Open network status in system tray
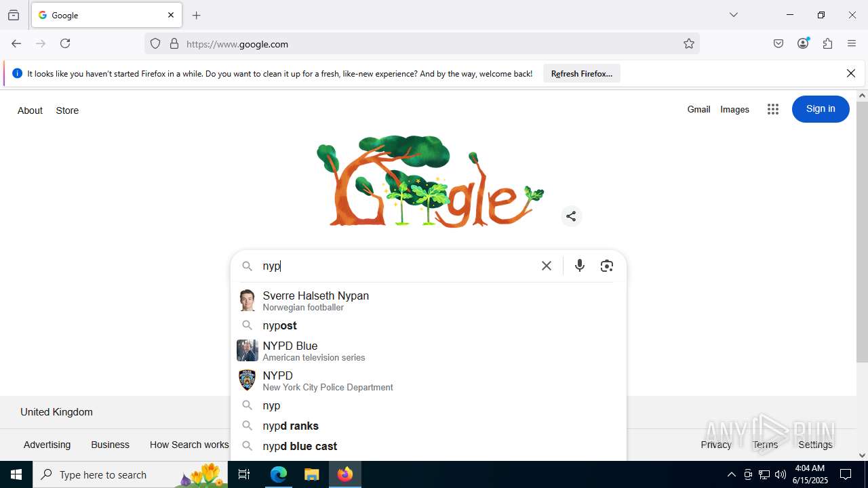Viewport: 868px width, 488px height. coord(764,474)
